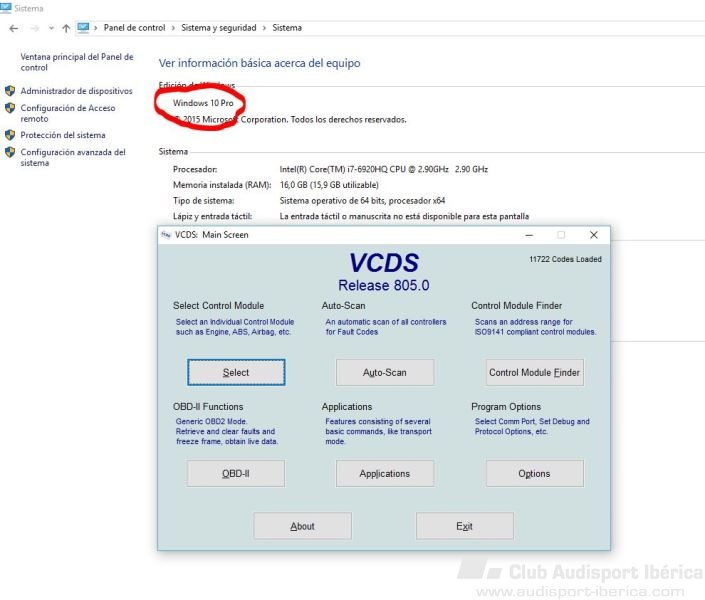
Task: Close the VCDS Main Screen window
Action: (593, 235)
